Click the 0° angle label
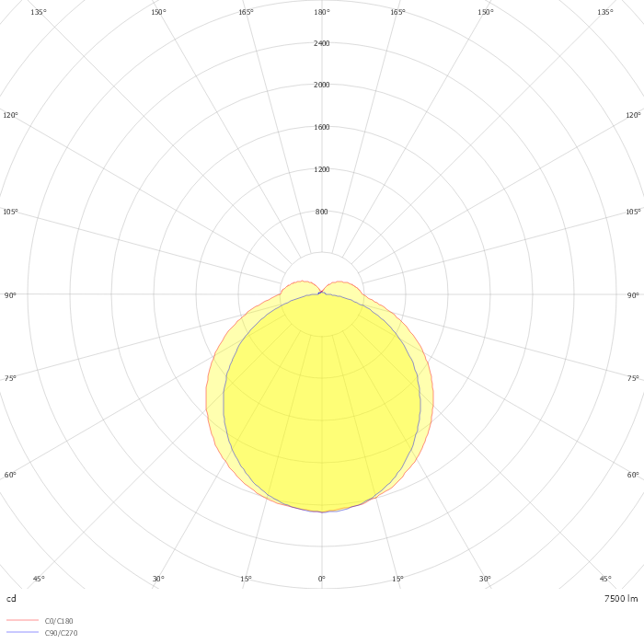Screen dimensions: 644x644 pos(322,579)
